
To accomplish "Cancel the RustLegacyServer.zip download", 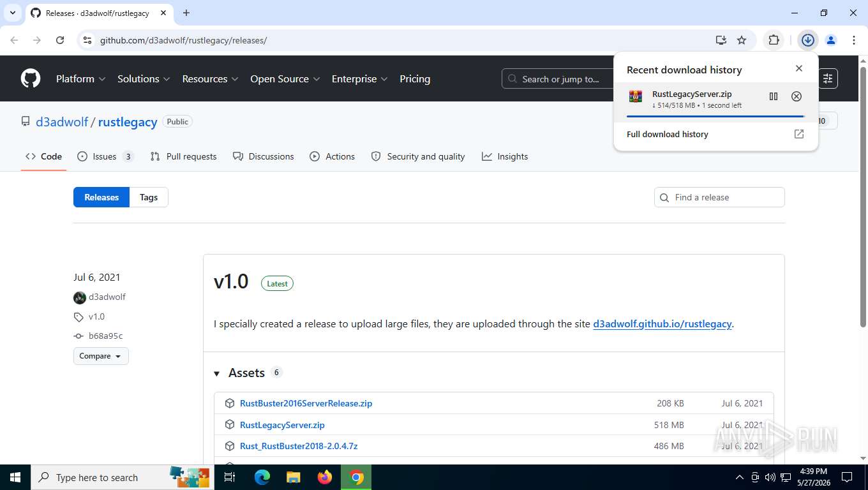I will pos(797,96).
